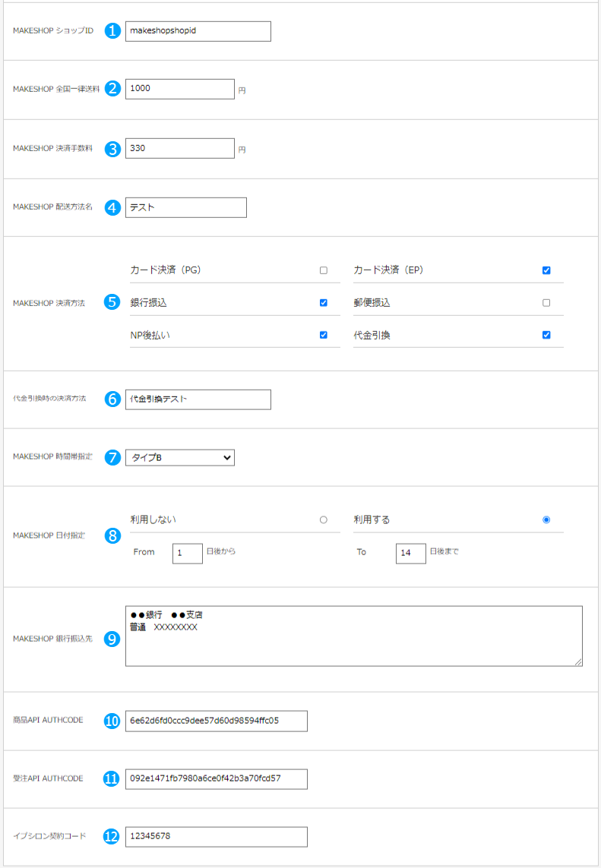Click the number 12 badge beside イプシロン契約コード
Screen dimensions: 601x868
tap(112, 837)
